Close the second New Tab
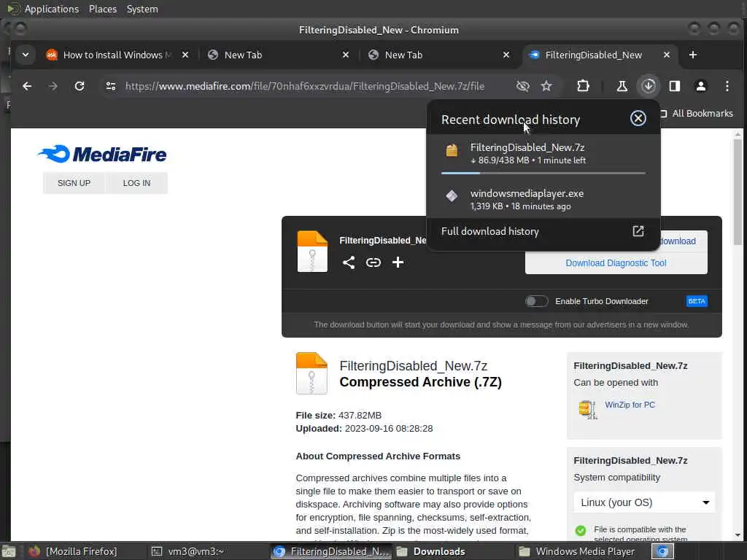The height and width of the screenshot is (560, 747). pos(506,55)
